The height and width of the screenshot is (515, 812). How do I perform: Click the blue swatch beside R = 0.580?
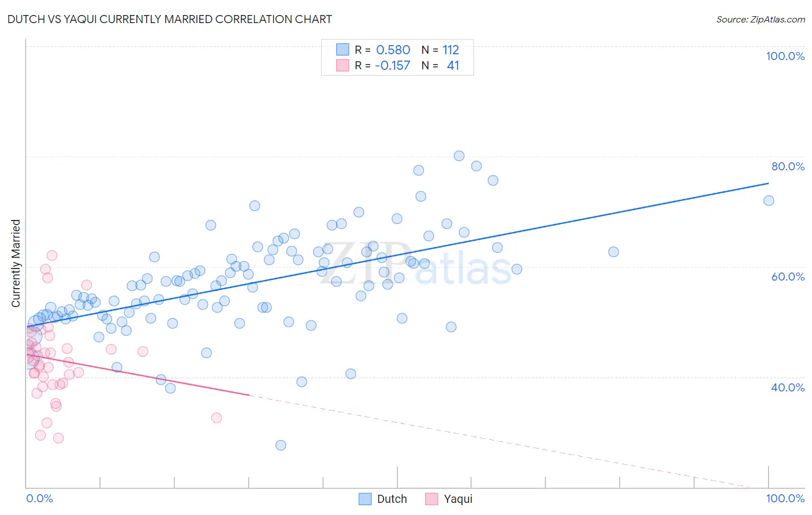tap(342, 50)
